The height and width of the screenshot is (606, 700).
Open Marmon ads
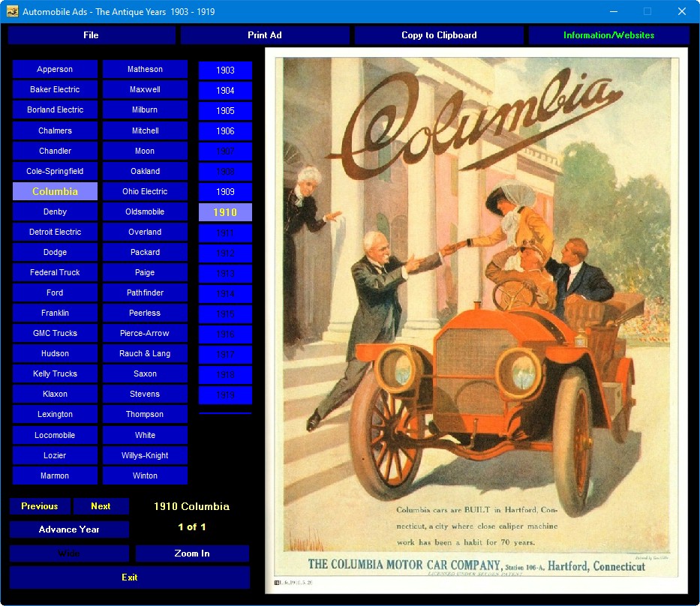(55, 475)
